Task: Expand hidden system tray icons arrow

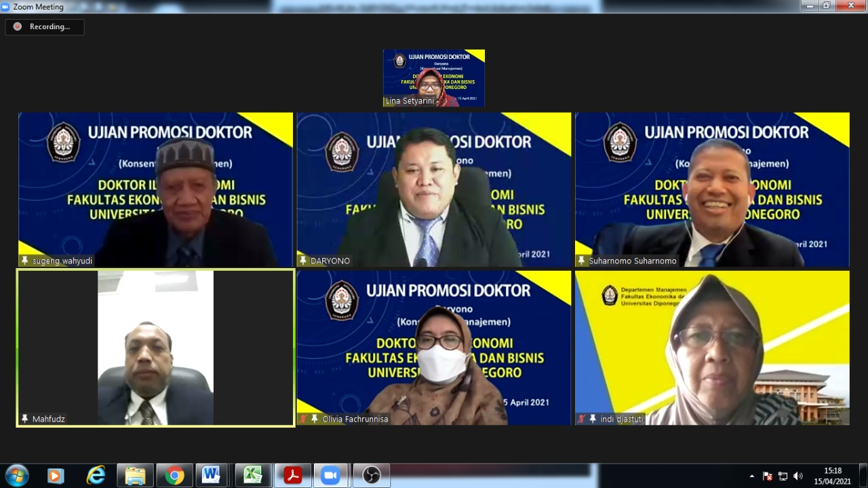Action: (x=751, y=476)
